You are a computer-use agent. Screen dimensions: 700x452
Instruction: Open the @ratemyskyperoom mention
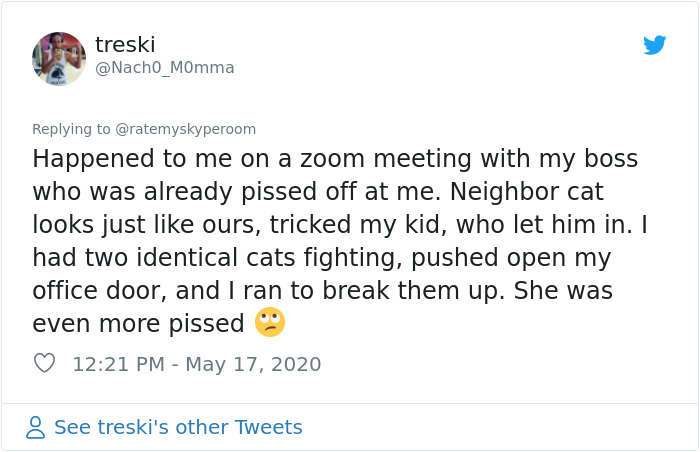coord(186,129)
